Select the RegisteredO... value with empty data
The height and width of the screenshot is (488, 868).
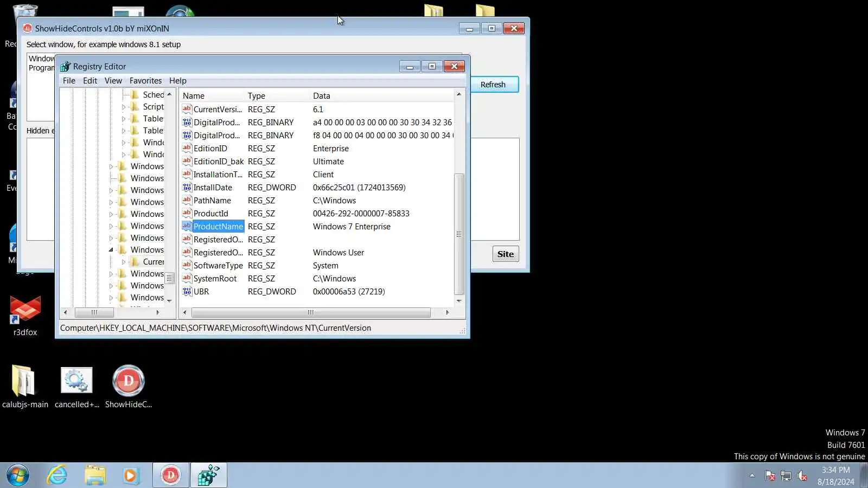[x=218, y=240]
